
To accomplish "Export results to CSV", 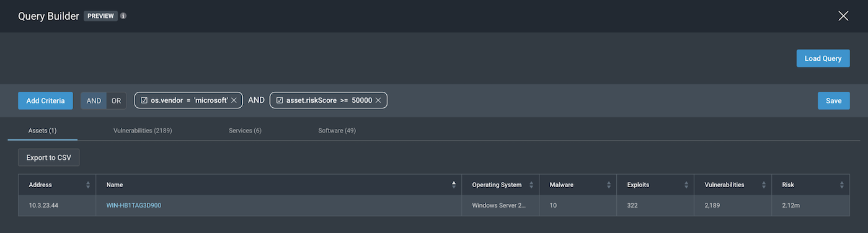I will pos(49,157).
